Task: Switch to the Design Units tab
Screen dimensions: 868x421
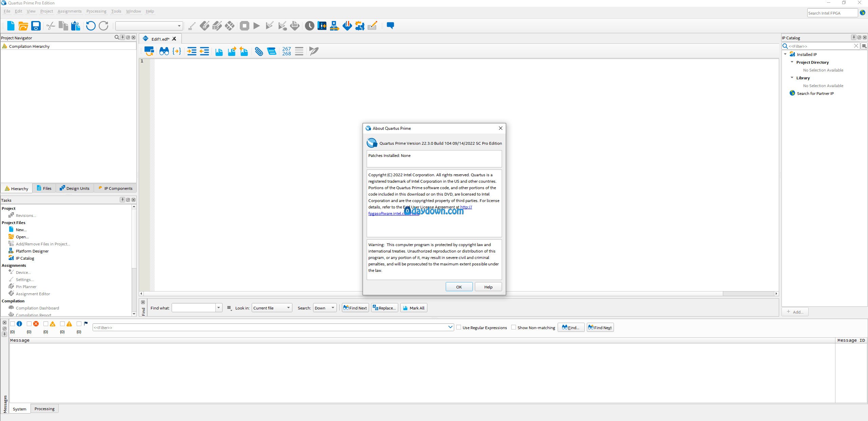Action: click(x=75, y=188)
